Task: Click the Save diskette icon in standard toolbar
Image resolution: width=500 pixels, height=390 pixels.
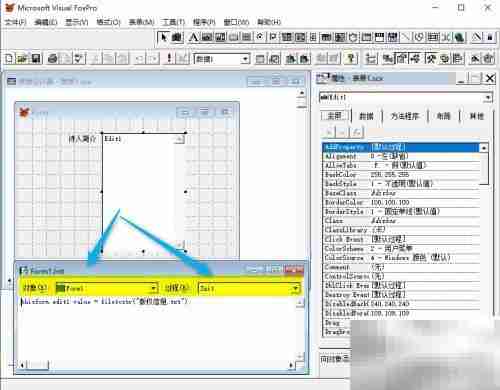Action: point(36,59)
